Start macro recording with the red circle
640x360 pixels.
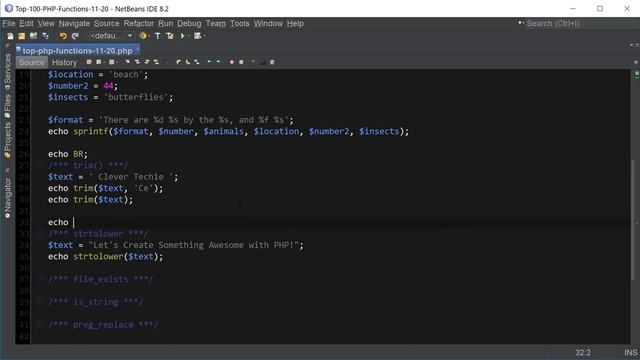[231, 62]
